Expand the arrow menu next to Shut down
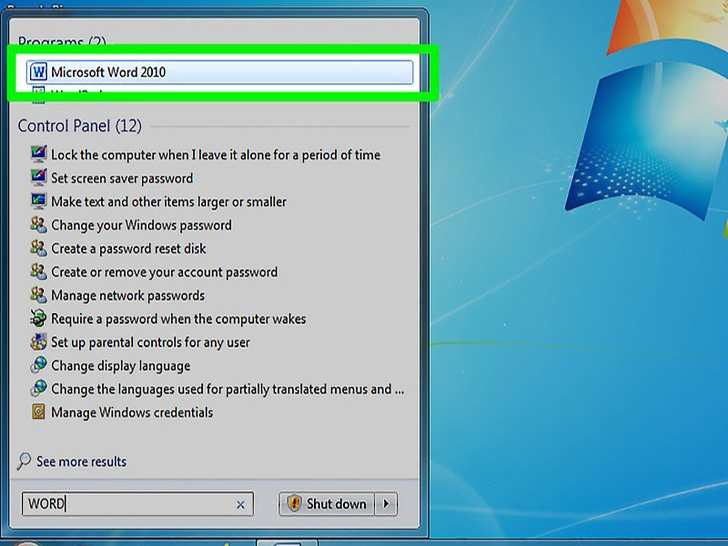 point(386,504)
